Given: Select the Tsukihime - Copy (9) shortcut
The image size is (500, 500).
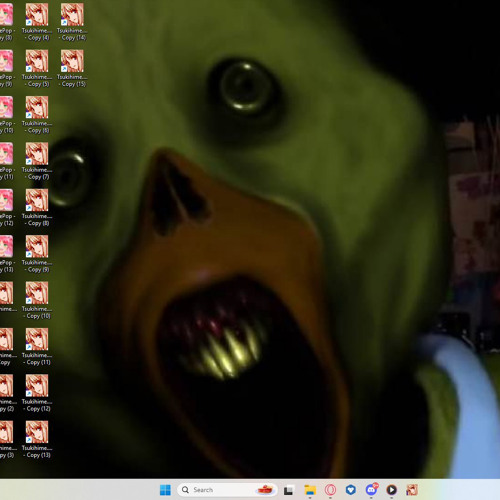Looking at the screenshot, I should (37, 254).
